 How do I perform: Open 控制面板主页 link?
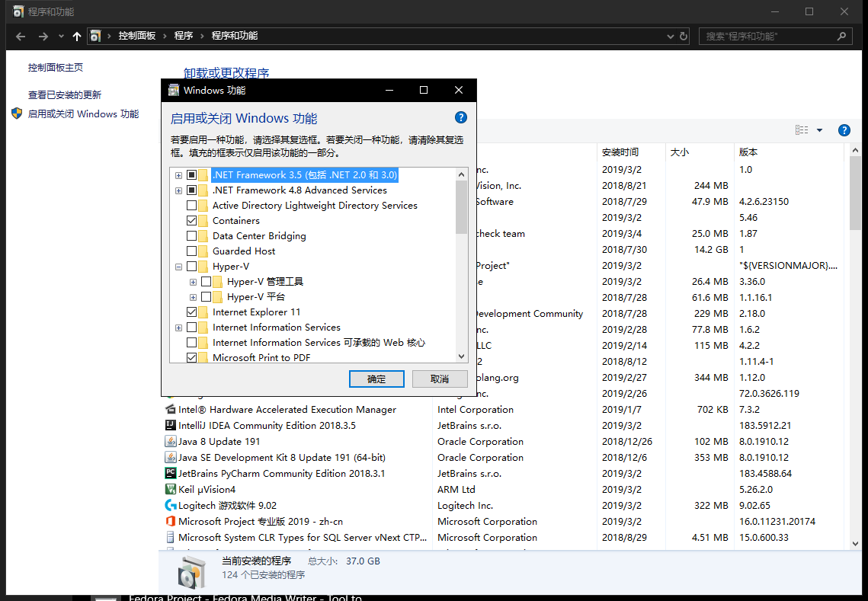pyautogui.click(x=56, y=68)
